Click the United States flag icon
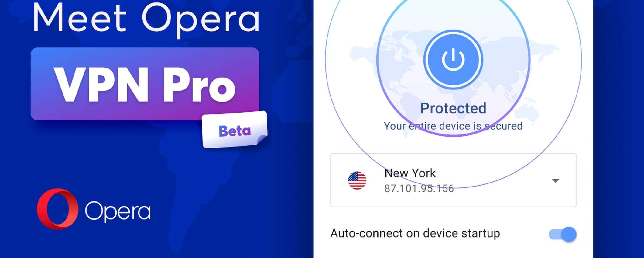 coord(357,180)
